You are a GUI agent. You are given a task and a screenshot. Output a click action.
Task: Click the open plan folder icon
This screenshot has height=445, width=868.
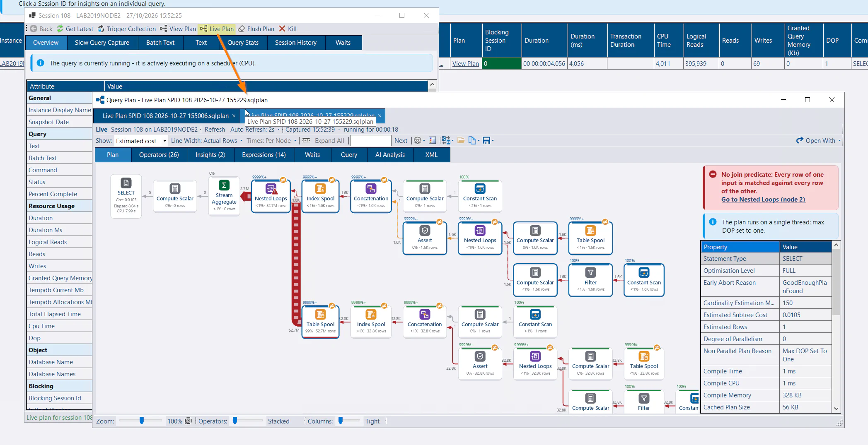pyautogui.click(x=461, y=141)
